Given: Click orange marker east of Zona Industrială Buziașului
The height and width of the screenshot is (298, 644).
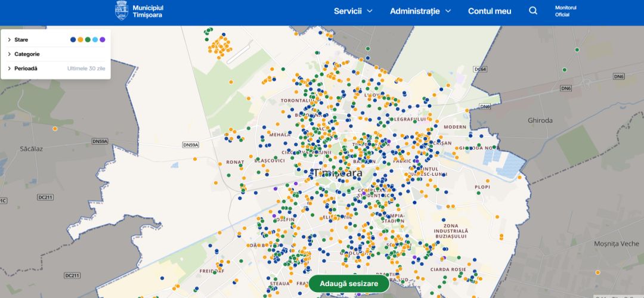Looking at the screenshot, I should coord(501,235).
